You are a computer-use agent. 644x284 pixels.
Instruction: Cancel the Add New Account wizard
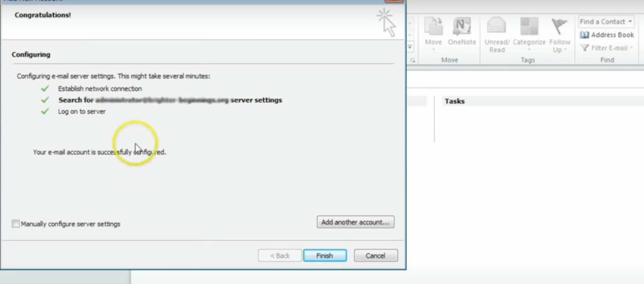coord(376,255)
